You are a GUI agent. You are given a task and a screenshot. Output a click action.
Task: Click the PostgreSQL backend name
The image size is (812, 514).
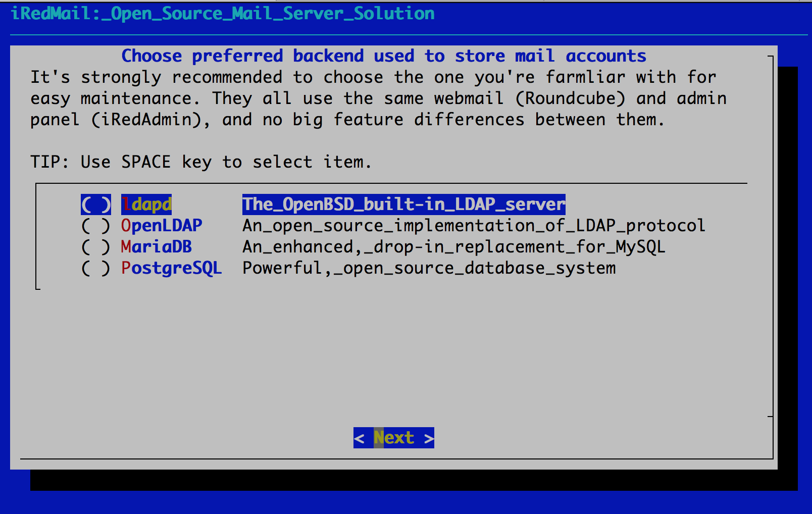(x=172, y=268)
